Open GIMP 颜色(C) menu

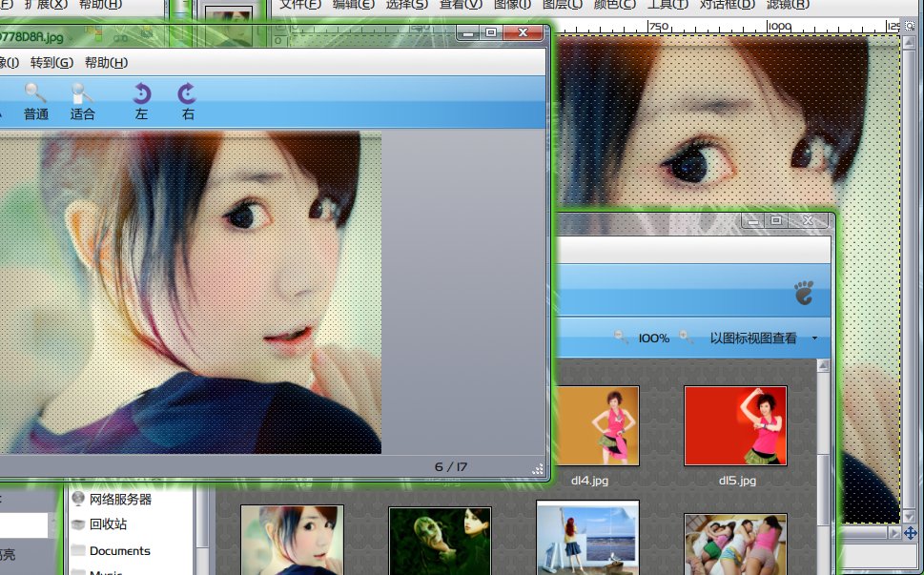(x=615, y=4)
